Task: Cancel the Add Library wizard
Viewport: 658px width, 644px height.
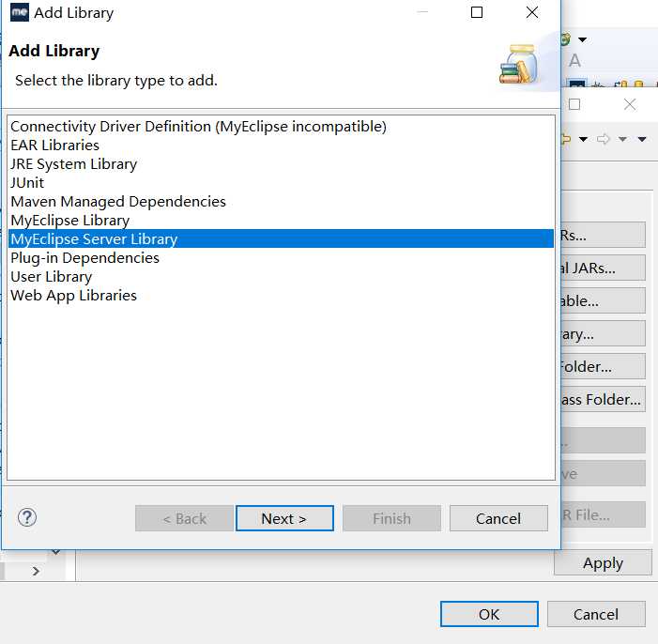Action: point(498,518)
